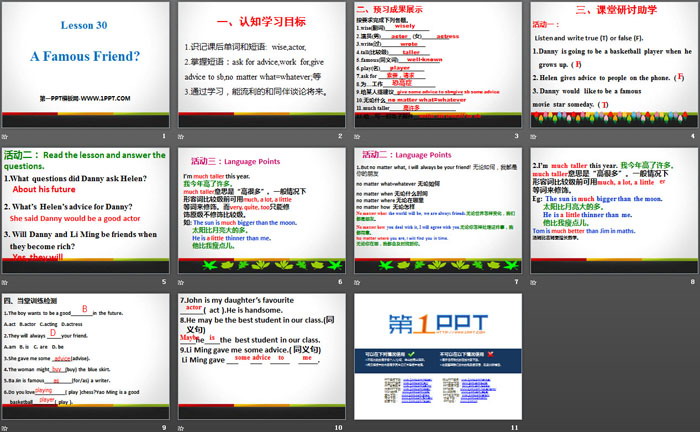This screenshot has height=432, width=700.
Task: Click the 第1PPT logo on slide 11
Action: click(x=436, y=324)
